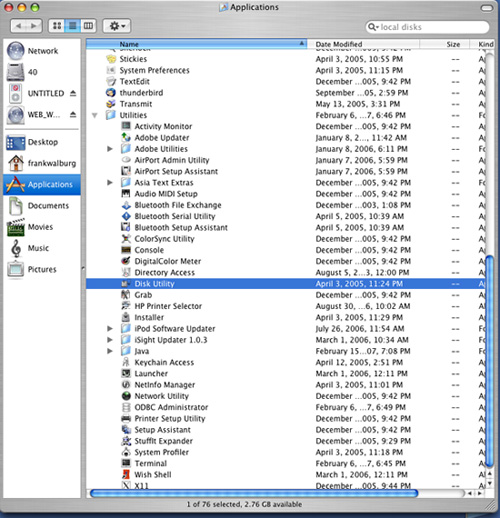Expand the Adobe Utilities folder
This screenshot has width=500, height=518.
[x=110, y=149]
